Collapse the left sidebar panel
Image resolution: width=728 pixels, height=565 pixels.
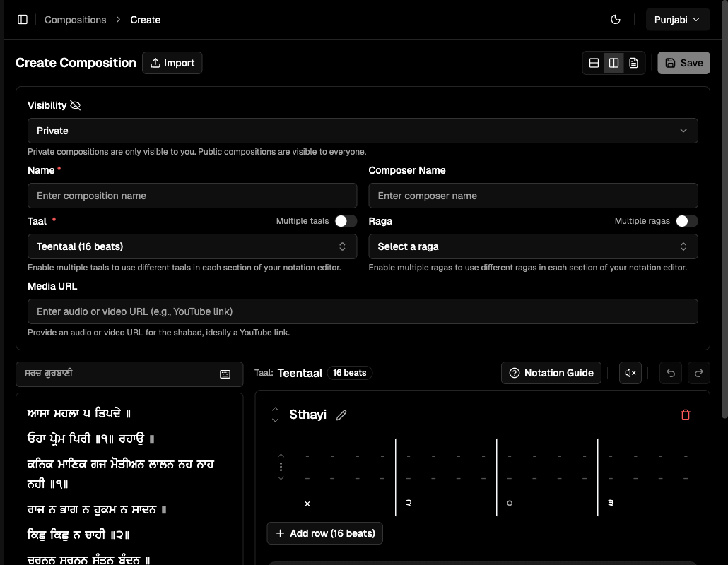tap(23, 19)
